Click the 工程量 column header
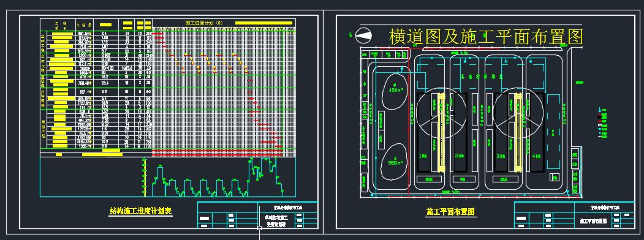Image resolution: width=644 pixels, height=240 pixels. pos(84,25)
